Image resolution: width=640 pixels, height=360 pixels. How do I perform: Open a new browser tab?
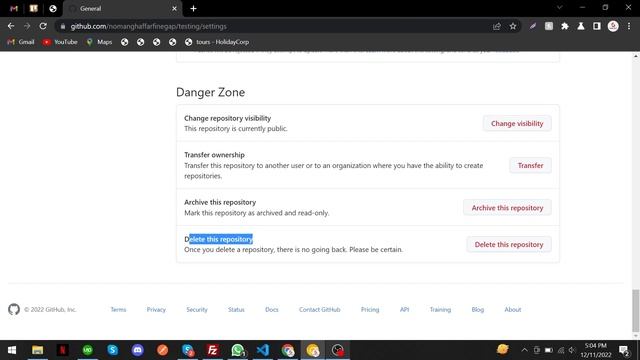tap(193, 9)
